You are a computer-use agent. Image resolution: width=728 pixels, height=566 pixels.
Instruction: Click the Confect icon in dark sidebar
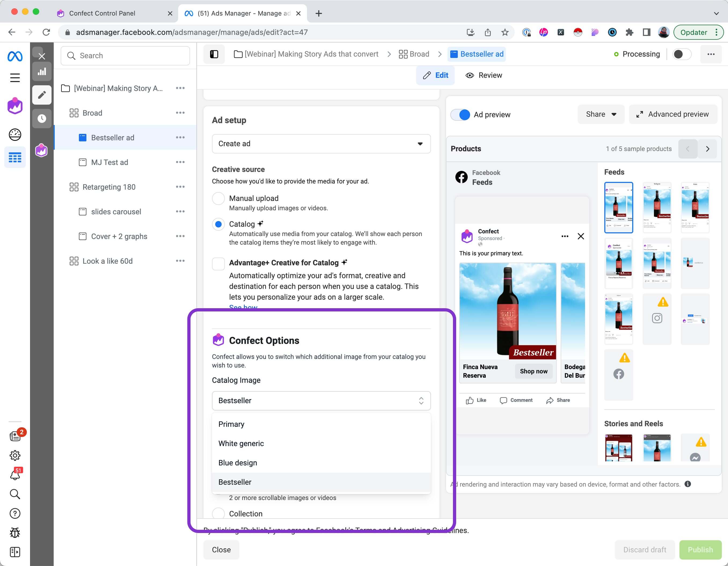(x=41, y=150)
